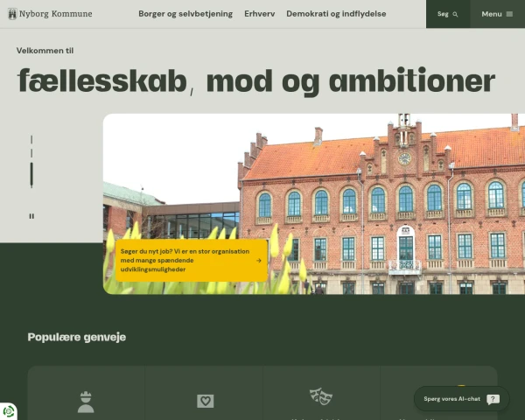Open the heart shortcut icon
Viewport: 525px width, 420px height.
(x=206, y=401)
